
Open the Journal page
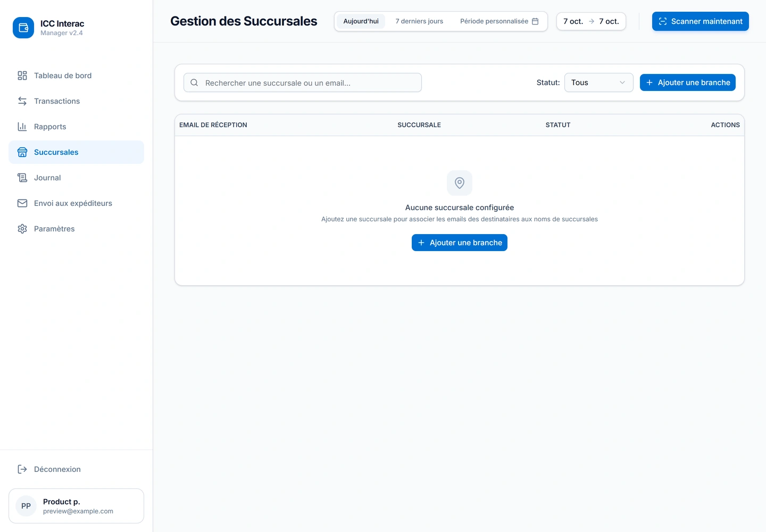coord(76,178)
